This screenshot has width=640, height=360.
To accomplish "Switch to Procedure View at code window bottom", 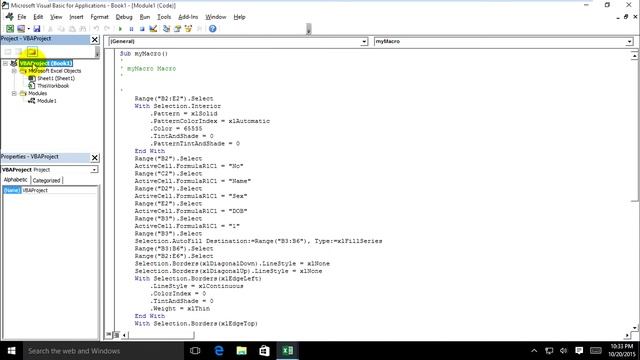I will pos(109,335).
